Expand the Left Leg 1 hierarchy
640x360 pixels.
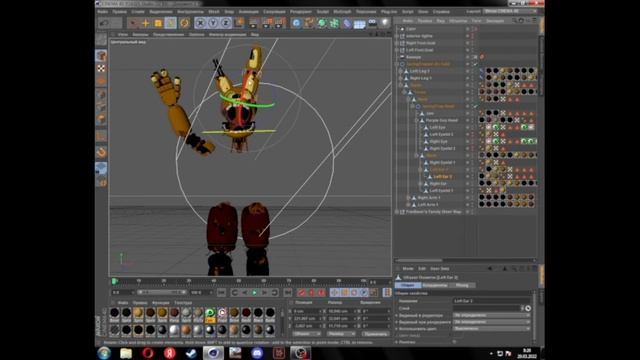pyautogui.click(x=400, y=71)
